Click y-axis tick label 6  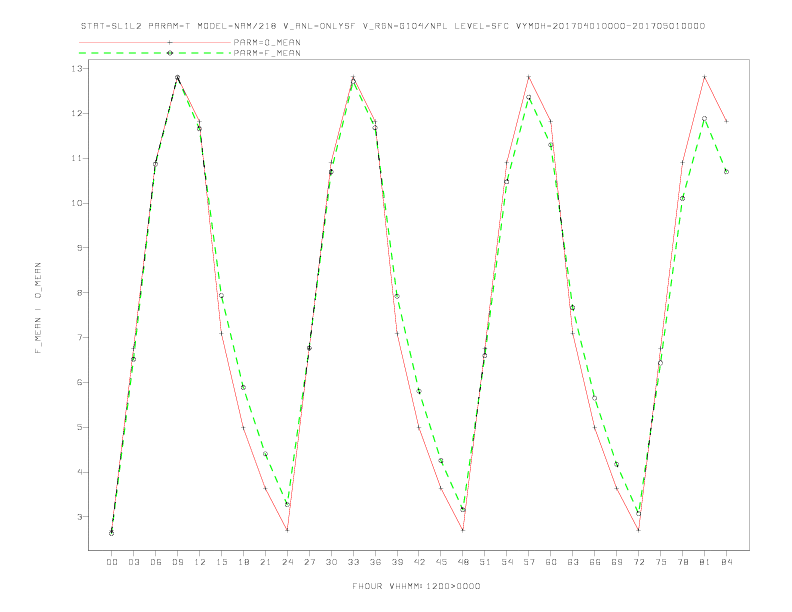79,383
